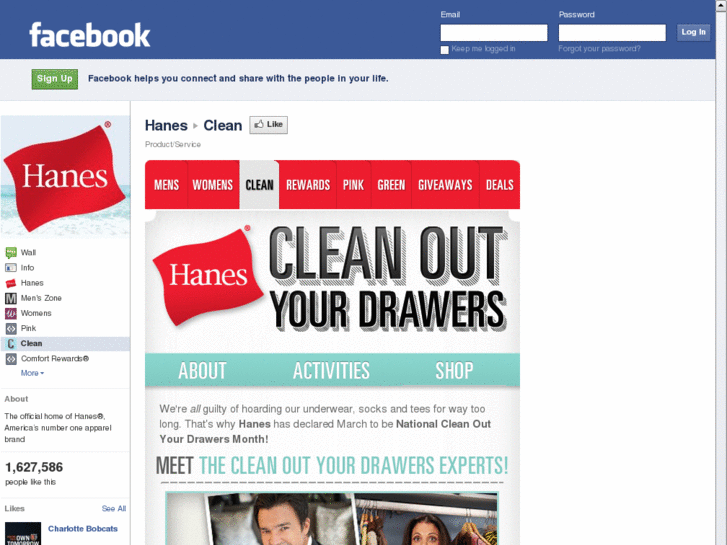Click the red Hanes icon in sidebar list
Screen dimensions: 727x545
[11, 283]
